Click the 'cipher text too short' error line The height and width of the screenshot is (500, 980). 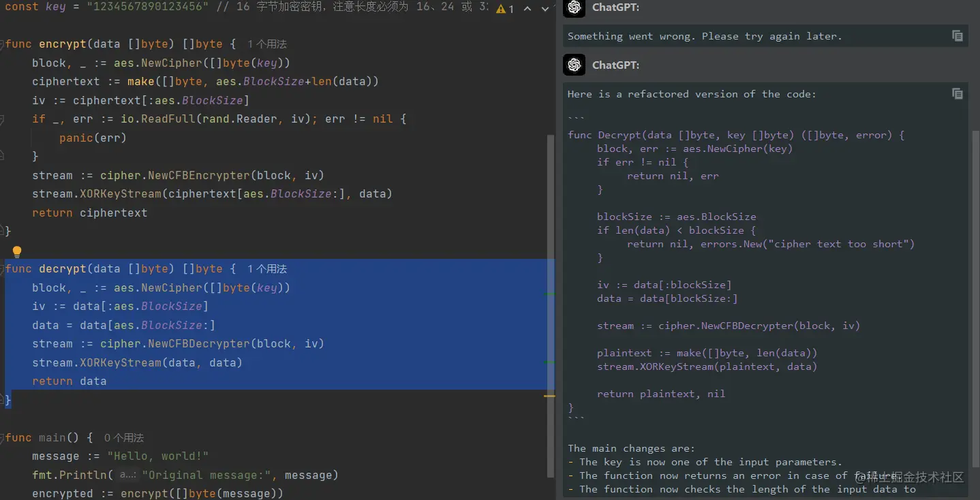pyautogui.click(x=771, y=244)
